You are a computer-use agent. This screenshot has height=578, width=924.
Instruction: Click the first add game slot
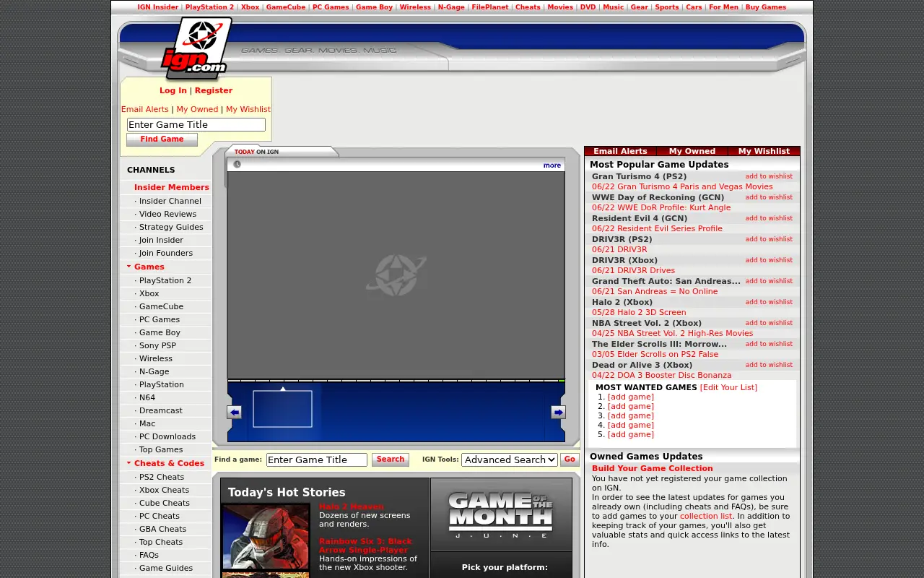coord(631,397)
